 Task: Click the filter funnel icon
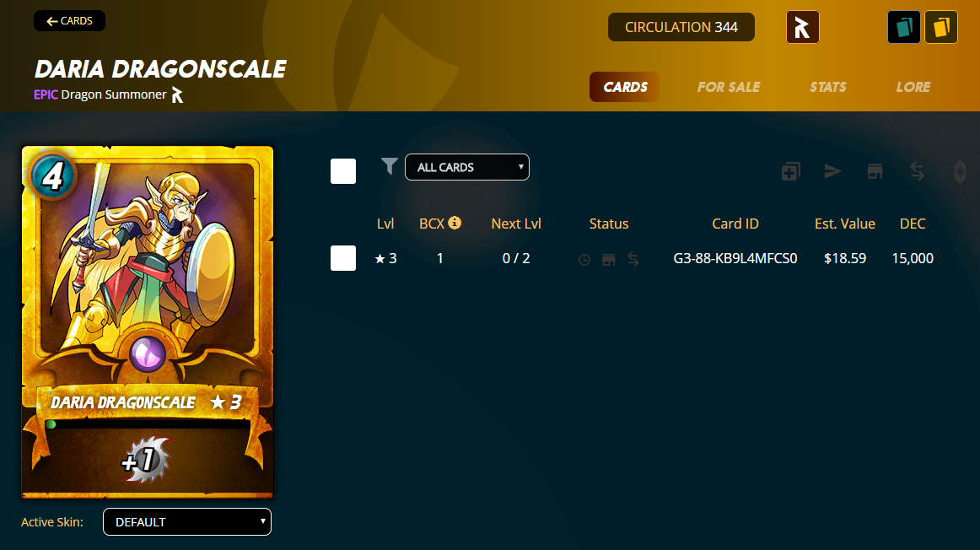[390, 165]
